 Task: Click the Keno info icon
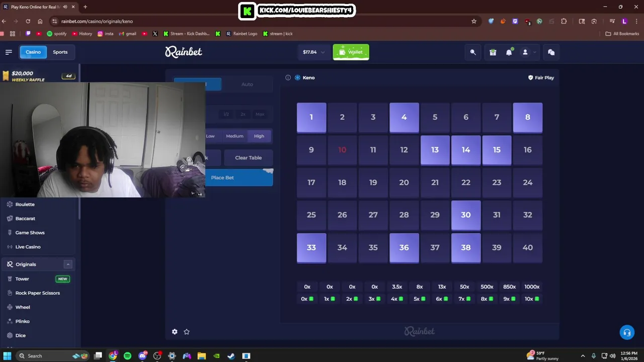[x=288, y=77]
